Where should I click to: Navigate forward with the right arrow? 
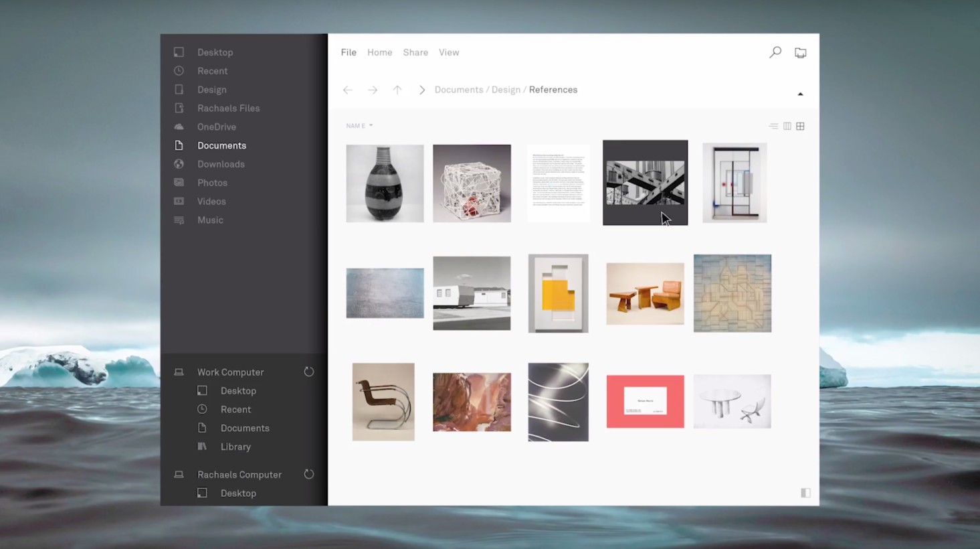(373, 90)
